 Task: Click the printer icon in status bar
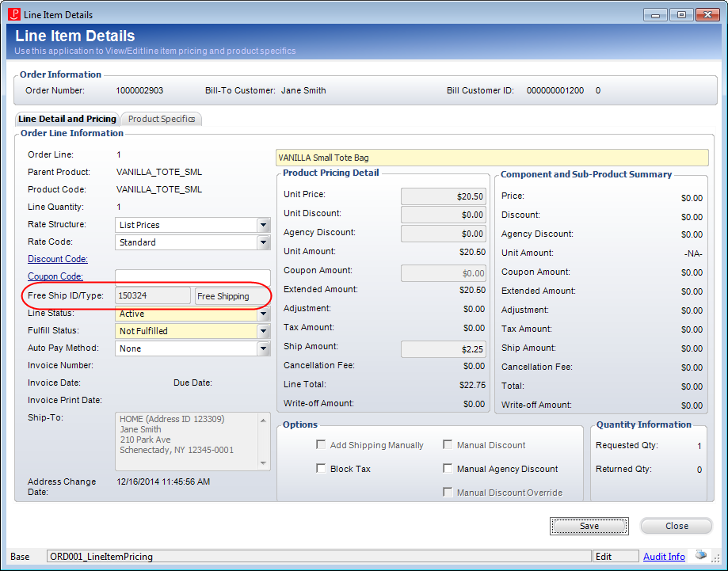click(x=700, y=555)
